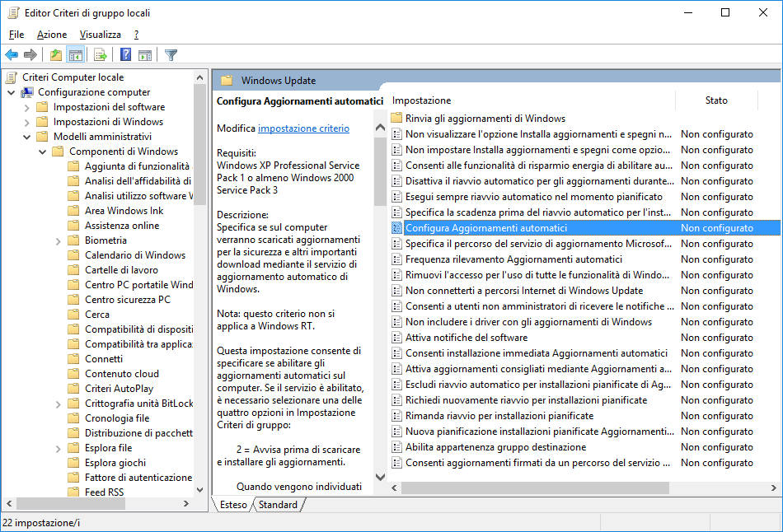
Task: Select Esplora giochi tree item
Action: pyautogui.click(x=115, y=463)
